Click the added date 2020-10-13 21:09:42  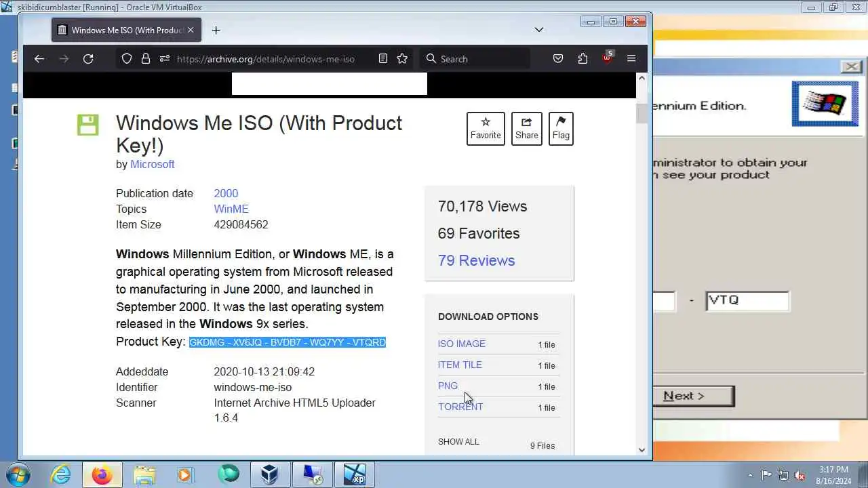pyautogui.click(x=264, y=371)
